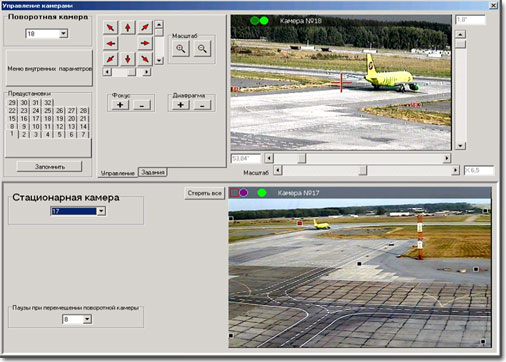
Task: Select preset 14
Action: (x=83, y=127)
